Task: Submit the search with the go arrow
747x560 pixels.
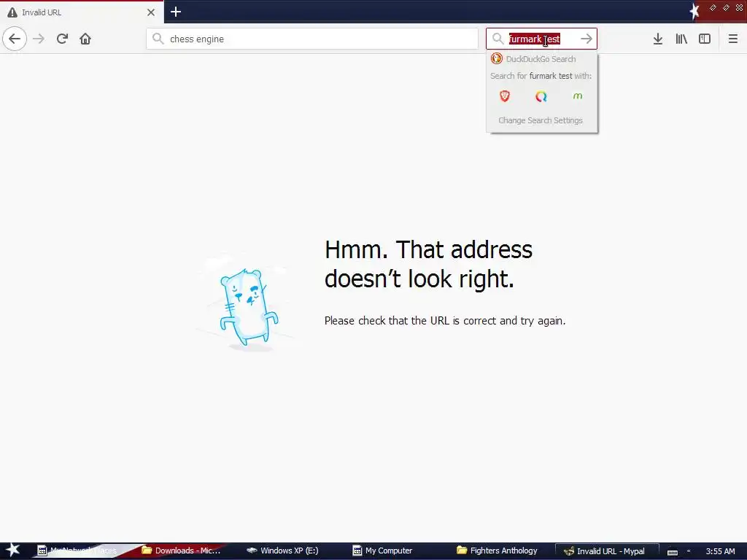Action: click(x=587, y=39)
